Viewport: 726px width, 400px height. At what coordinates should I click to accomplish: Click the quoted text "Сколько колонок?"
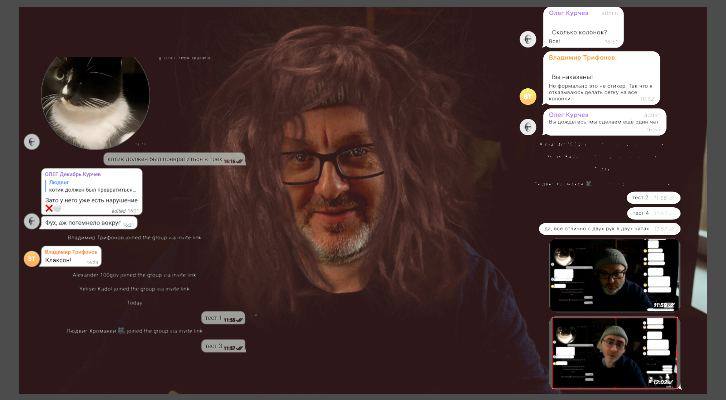pyautogui.click(x=579, y=32)
